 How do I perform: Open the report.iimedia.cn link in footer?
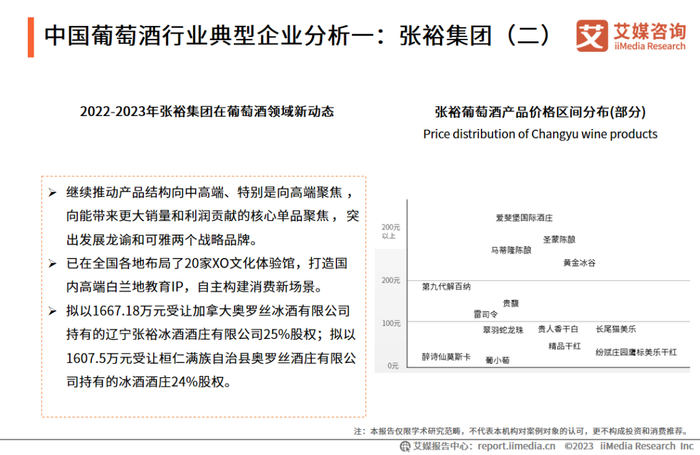pyautogui.click(x=517, y=446)
